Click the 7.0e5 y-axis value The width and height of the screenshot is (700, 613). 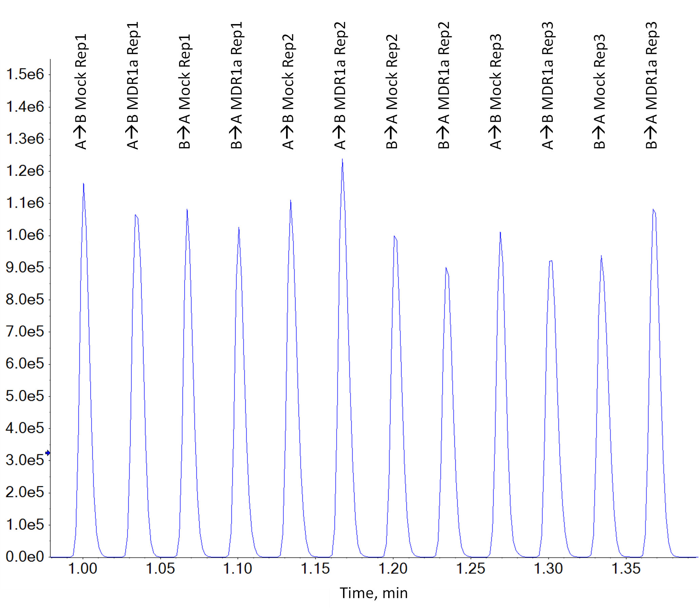[x=25, y=332]
